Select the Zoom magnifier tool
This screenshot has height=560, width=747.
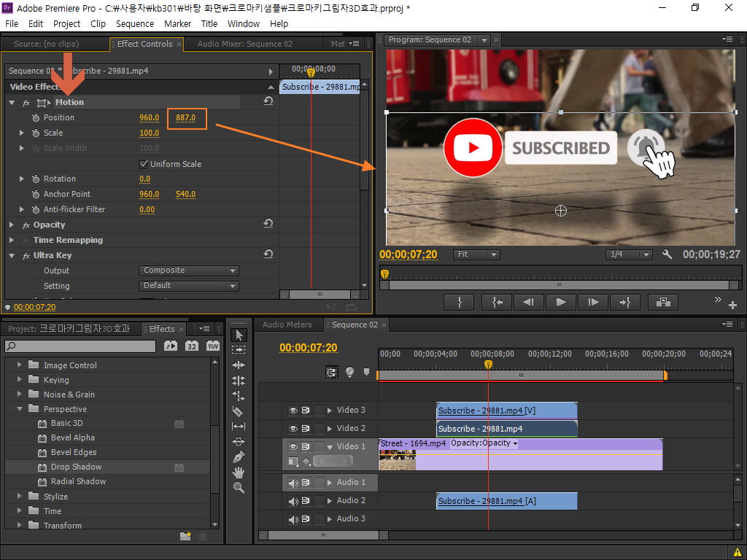click(239, 488)
